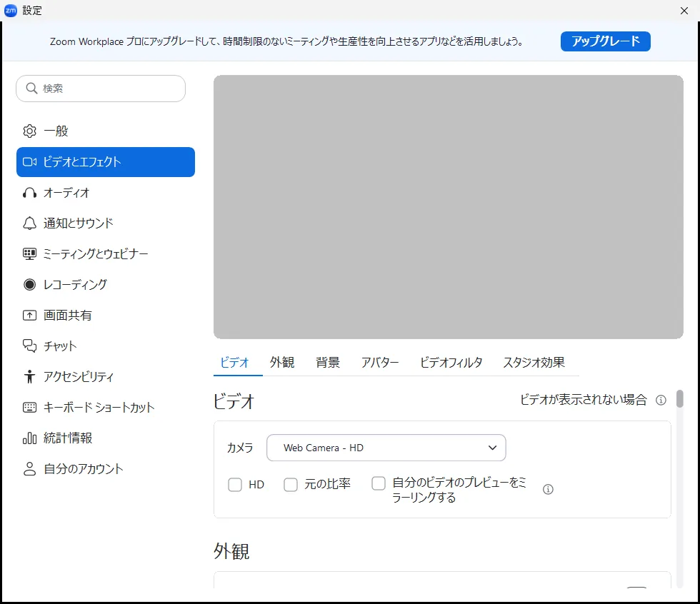Click the share-screen icon beside 画面共有
The width and height of the screenshot is (700, 604).
tap(29, 316)
